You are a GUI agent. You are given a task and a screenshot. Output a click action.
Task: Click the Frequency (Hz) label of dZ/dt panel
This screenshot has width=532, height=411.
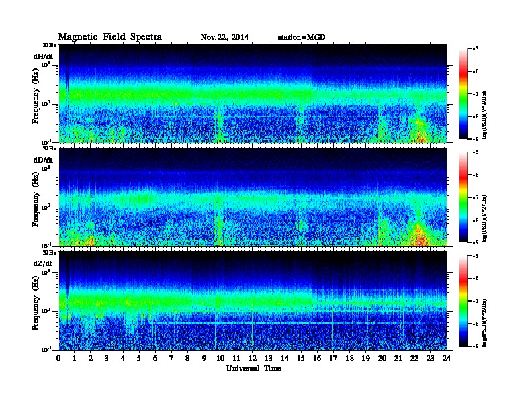pyautogui.click(x=36, y=304)
